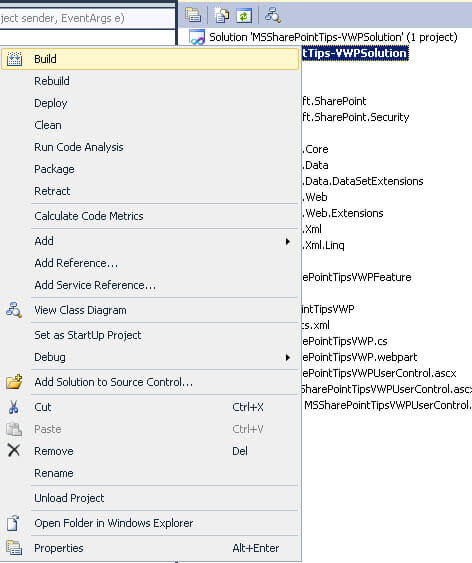Select the cs.xml file
The image size is (472, 563).
(315, 325)
